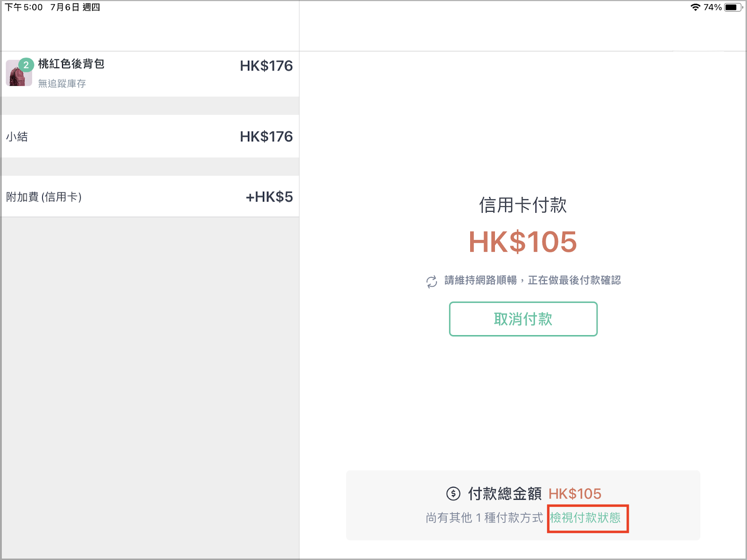Tap the battery indicator icon
Viewport: 747px width, 560px height.
click(x=733, y=7)
